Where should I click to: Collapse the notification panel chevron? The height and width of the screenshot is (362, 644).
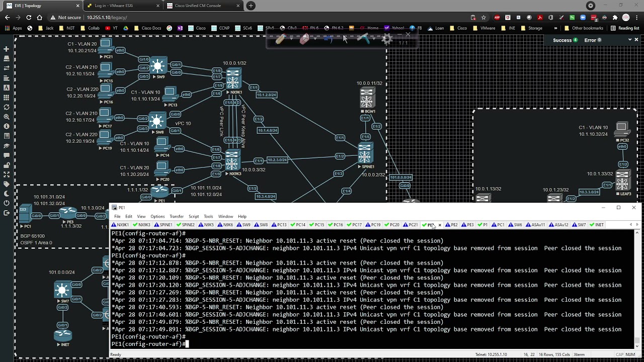click(x=630, y=40)
